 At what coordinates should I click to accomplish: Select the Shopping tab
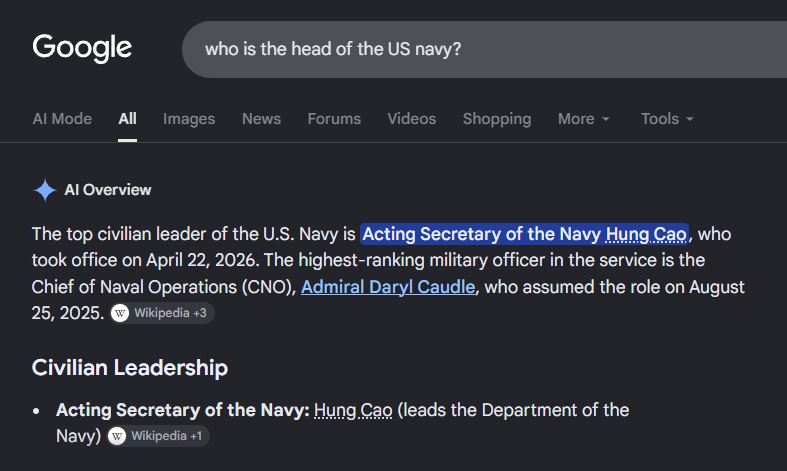pyautogui.click(x=497, y=119)
